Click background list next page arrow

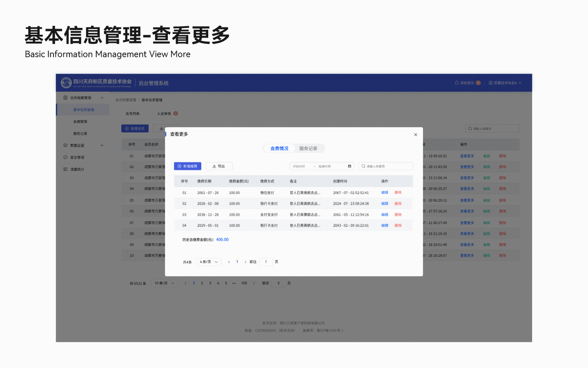click(254, 283)
